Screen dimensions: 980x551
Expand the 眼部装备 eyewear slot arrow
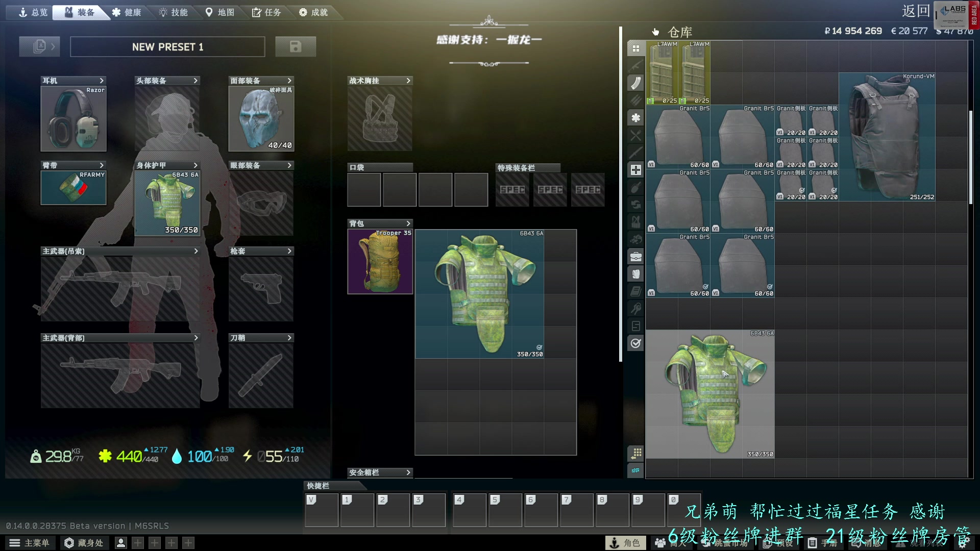click(289, 165)
